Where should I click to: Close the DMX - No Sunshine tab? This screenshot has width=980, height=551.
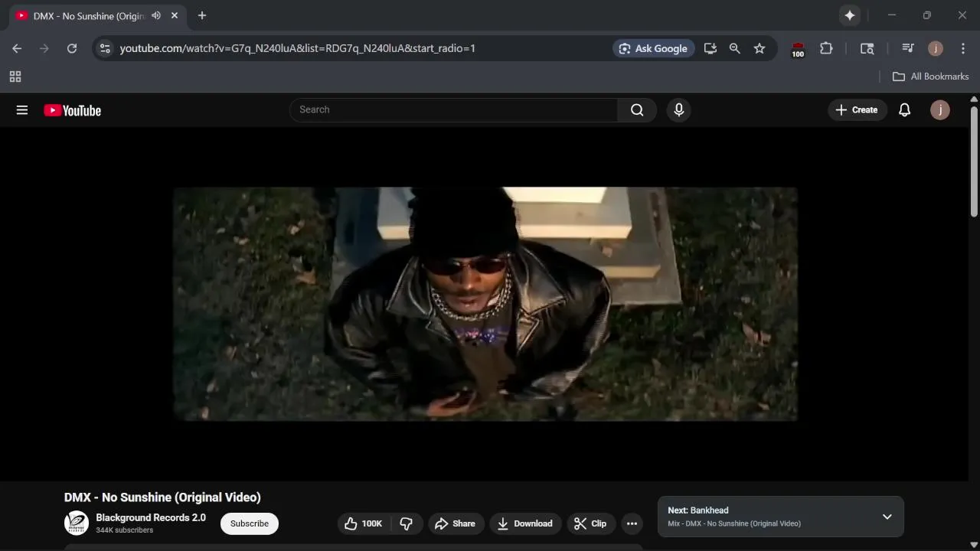(x=175, y=15)
